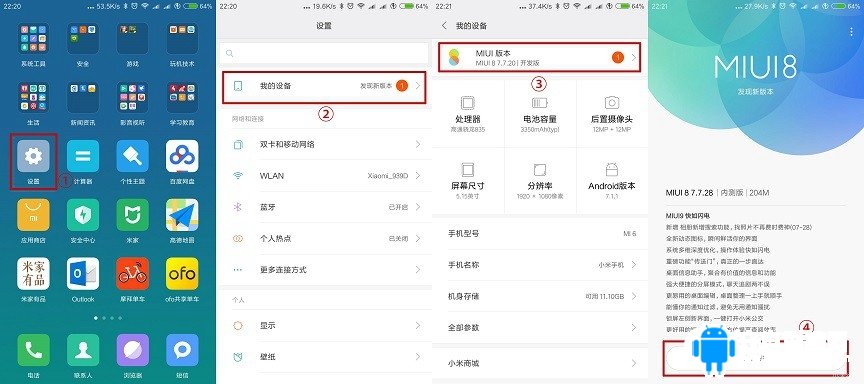This screenshot has width=864, height=384.
Task: Open the WLAN settings entry
Action: 324,176
